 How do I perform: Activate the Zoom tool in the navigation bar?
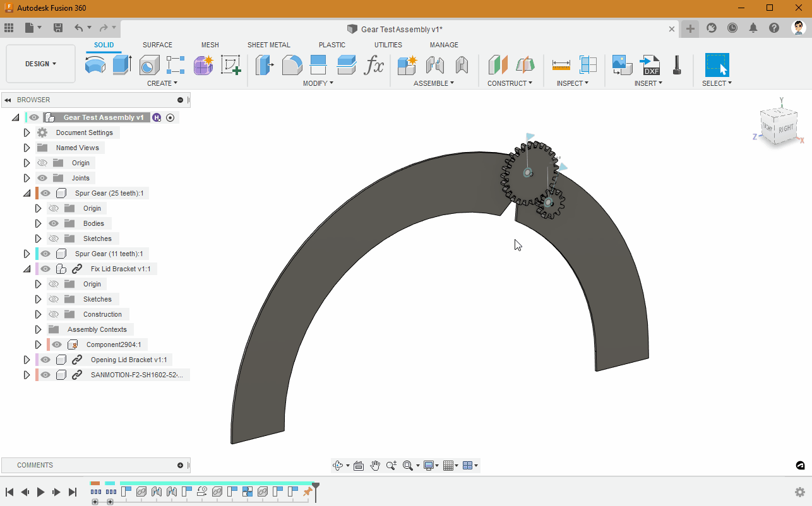(x=391, y=465)
